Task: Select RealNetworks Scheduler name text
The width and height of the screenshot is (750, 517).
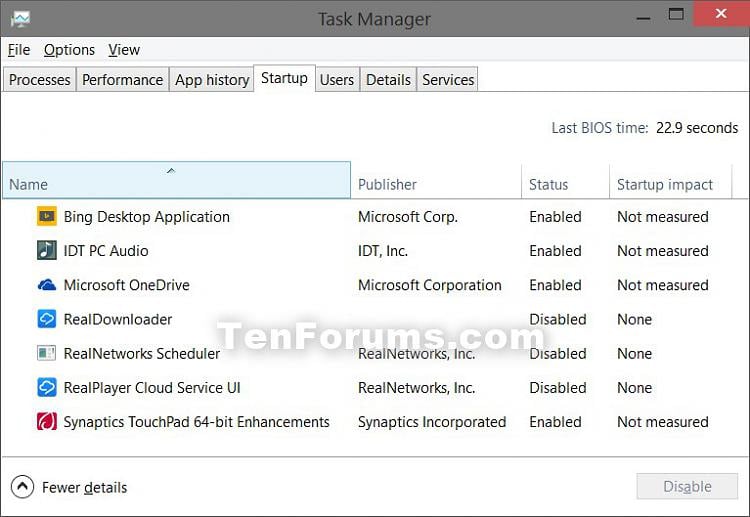Action: coord(142,353)
